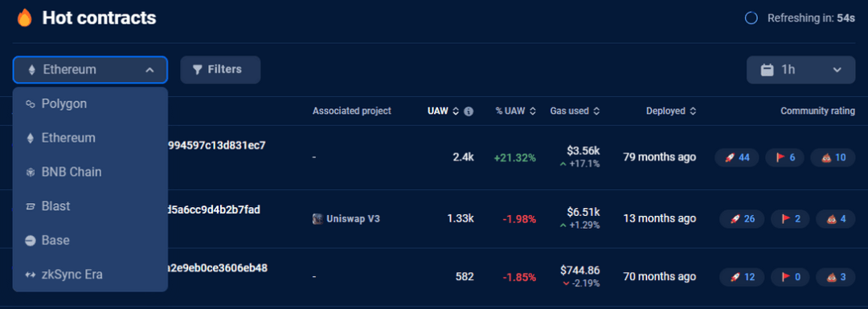Image resolution: width=868 pixels, height=309 pixels.
Task: Sort by Deployed column
Action: point(671,111)
